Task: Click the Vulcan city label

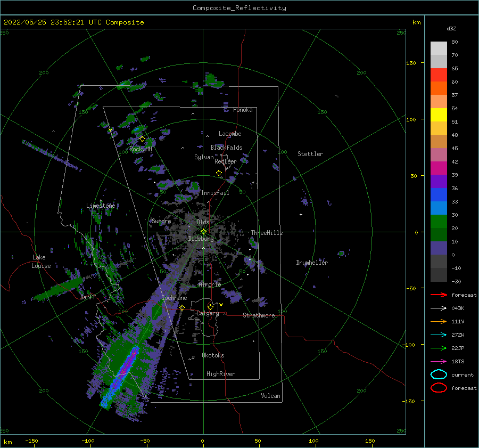Action: coord(271,396)
